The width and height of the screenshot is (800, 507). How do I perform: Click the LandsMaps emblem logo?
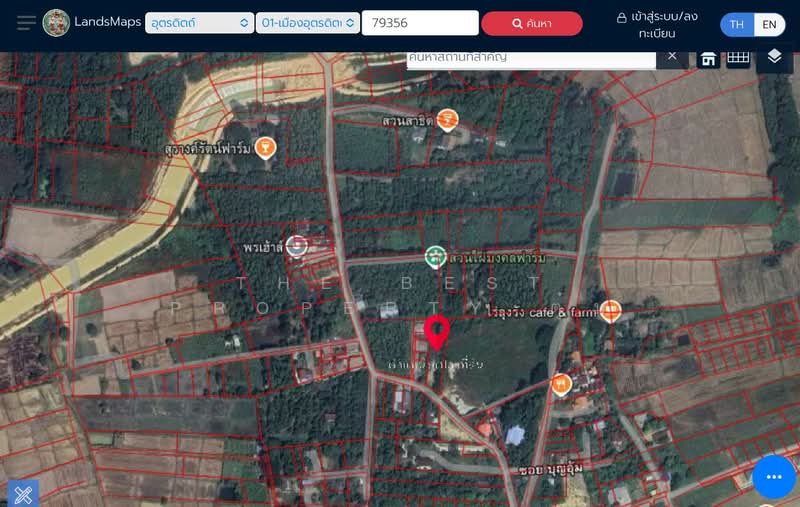pyautogui.click(x=56, y=22)
